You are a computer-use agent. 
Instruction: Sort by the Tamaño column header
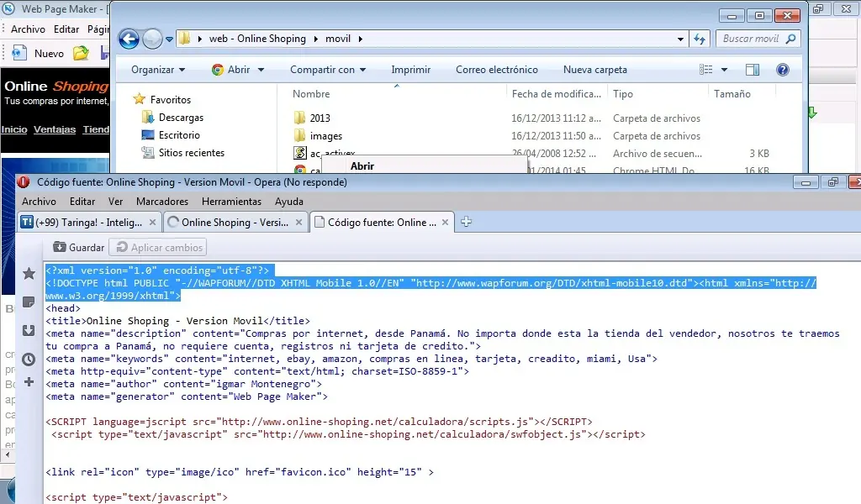(732, 94)
